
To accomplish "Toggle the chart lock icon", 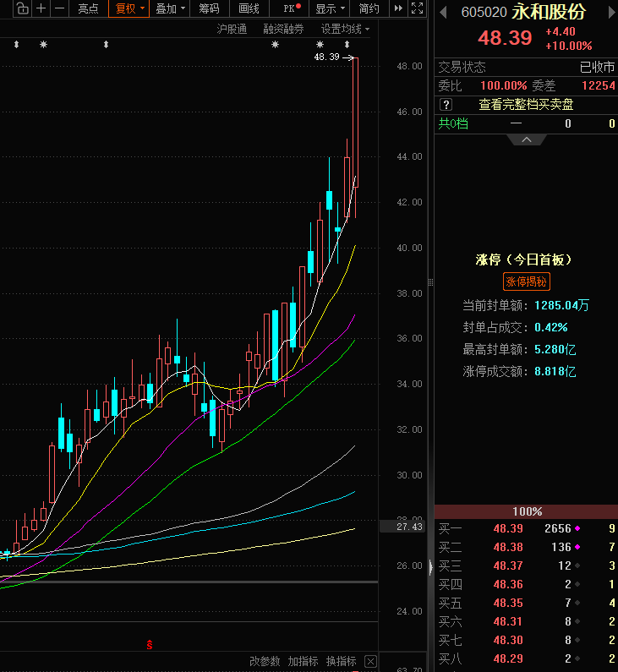I will (x=23, y=8).
